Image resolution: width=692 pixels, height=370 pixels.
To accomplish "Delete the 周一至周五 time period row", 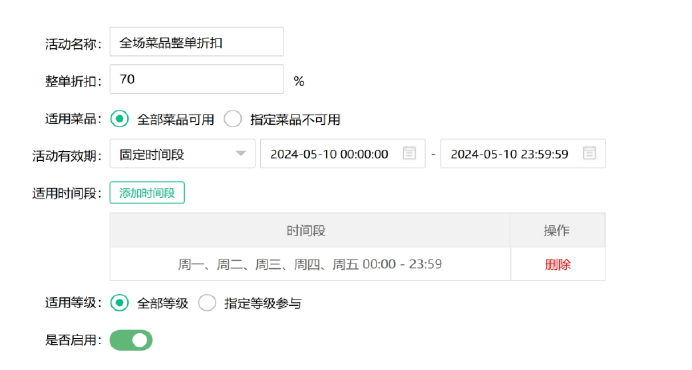I will 558,264.
